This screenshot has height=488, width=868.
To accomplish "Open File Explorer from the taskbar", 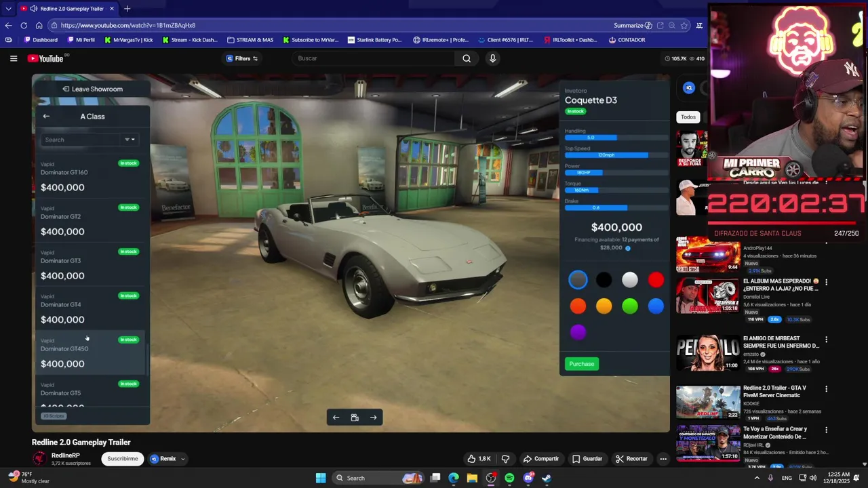I will point(472,478).
